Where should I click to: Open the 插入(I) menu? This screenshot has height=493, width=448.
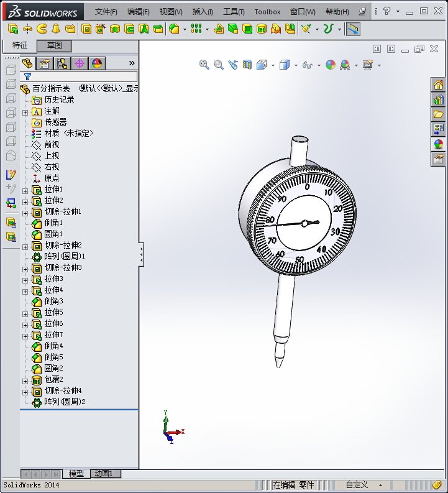[x=203, y=12]
